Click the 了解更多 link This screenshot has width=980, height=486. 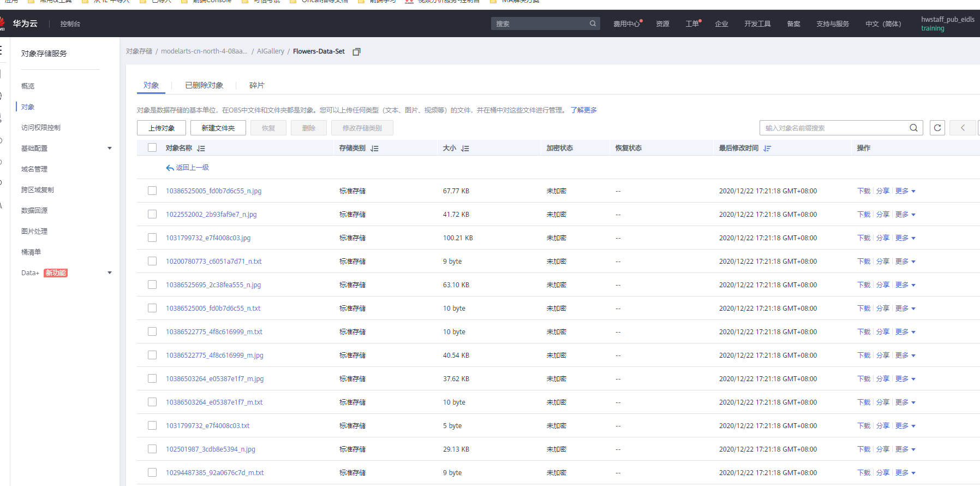click(x=584, y=110)
